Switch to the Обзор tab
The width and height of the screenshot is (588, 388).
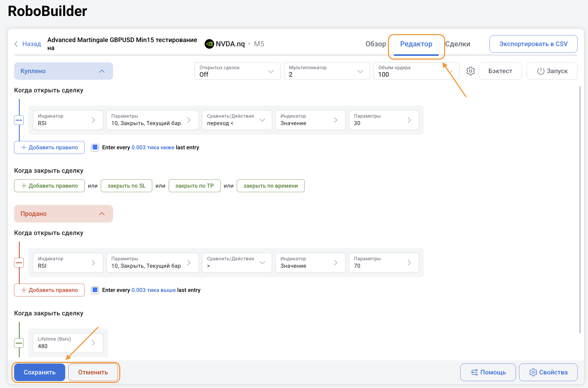(375, 44)
